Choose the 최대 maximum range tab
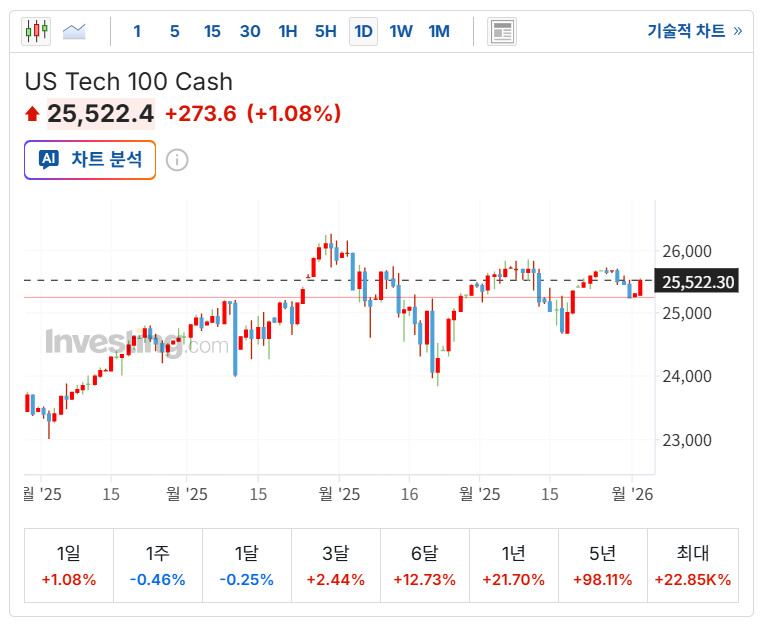The image size is (763, 624). tap(693, 566)
